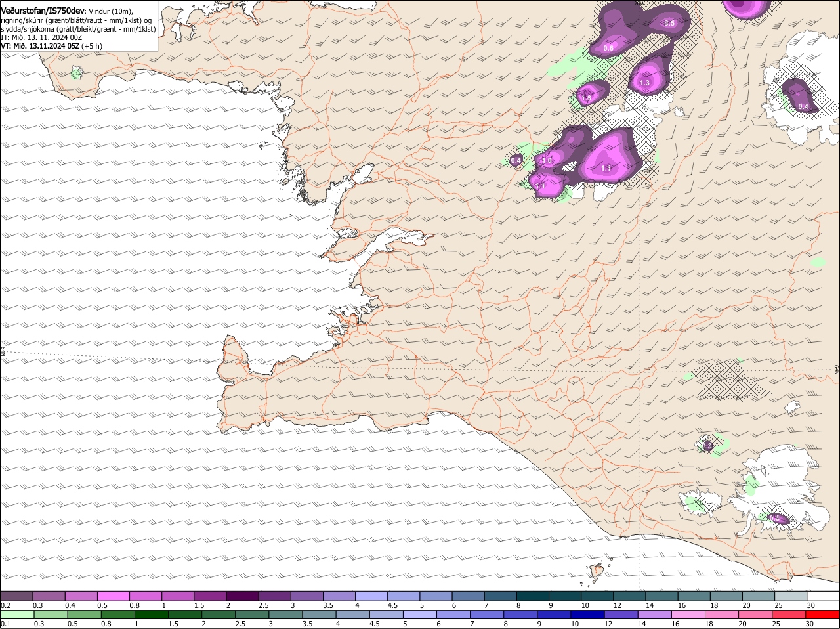Click the 1.0 precipitation label on the map
Image resolution: width=840 pixels, height=629 pixels.
(547, 160)
